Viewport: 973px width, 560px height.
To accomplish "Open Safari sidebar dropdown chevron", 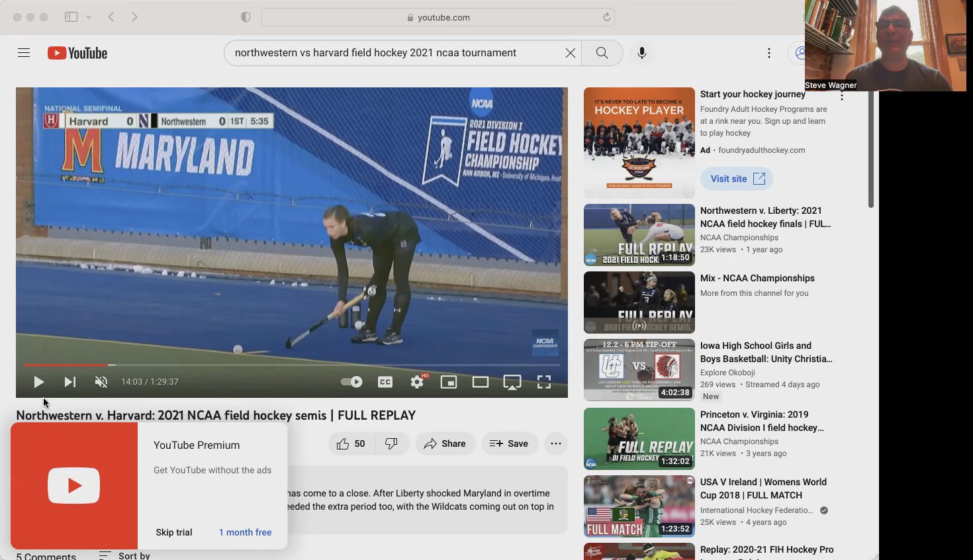I will [x=89, y=17].
